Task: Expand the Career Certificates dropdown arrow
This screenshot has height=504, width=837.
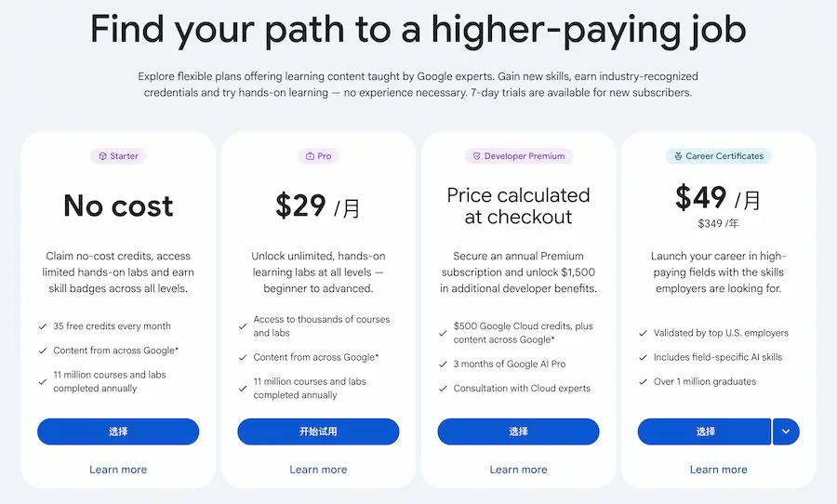Action: (786, 431)
